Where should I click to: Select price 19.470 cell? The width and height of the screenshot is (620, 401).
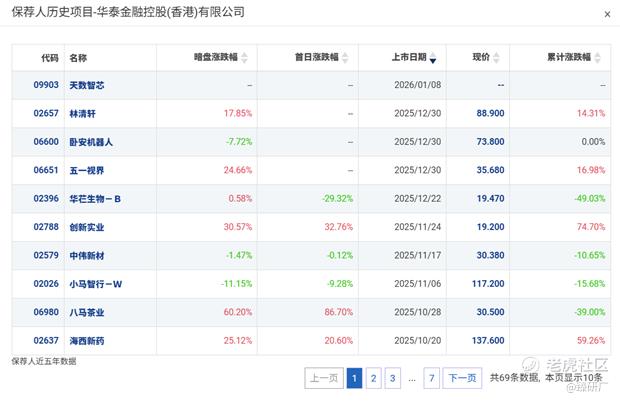tap(490, 199)
